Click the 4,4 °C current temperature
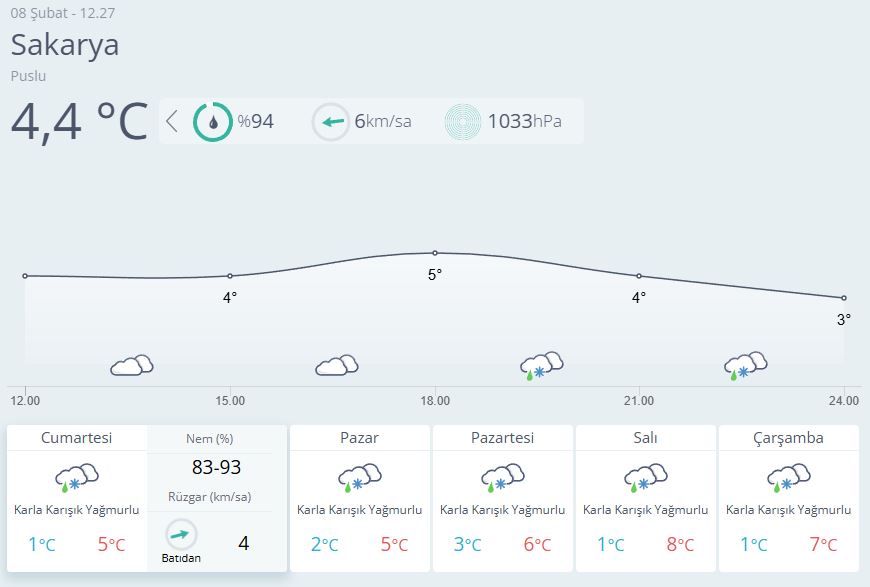The height and width of the screenshot is (587, 870). [x=80, y=122]
